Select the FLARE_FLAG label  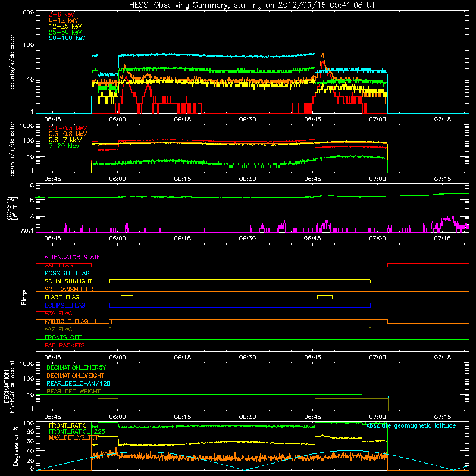coord(62,297)
